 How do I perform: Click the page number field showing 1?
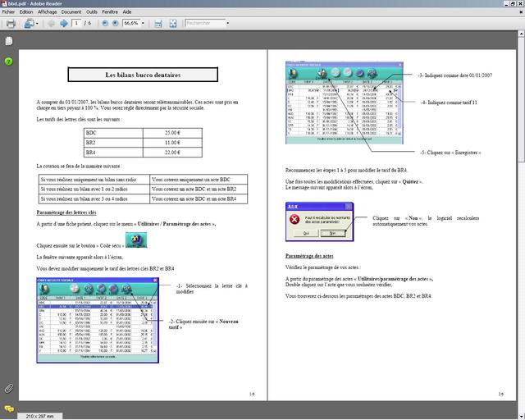click(x=76, y=23)
